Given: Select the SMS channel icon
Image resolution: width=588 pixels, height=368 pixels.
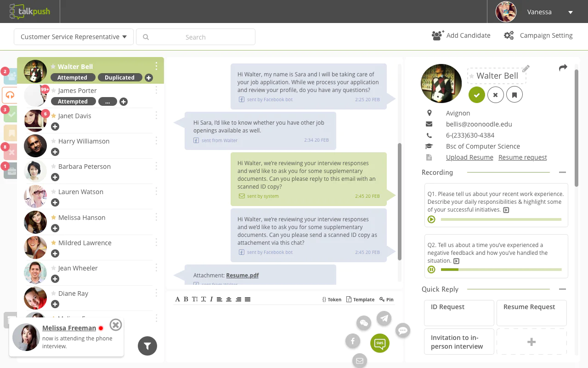Looking at the screenshot, I should point(380,343).
